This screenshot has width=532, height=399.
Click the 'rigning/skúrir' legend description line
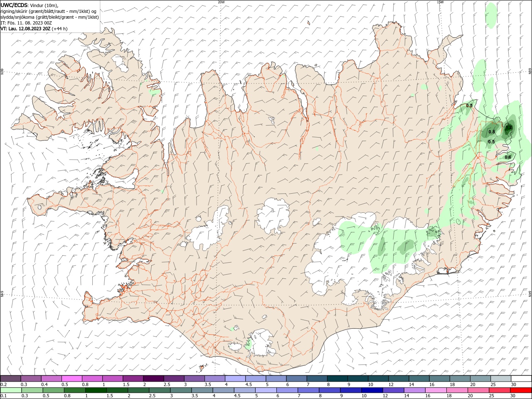[x=49, y=11]
